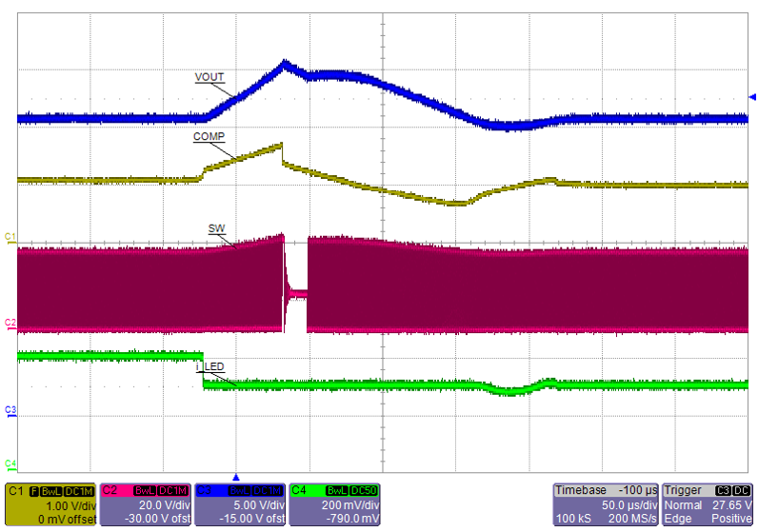Select the COMP waveform label
The width and height of the screenshot is (758, 532).
[209, 137]
